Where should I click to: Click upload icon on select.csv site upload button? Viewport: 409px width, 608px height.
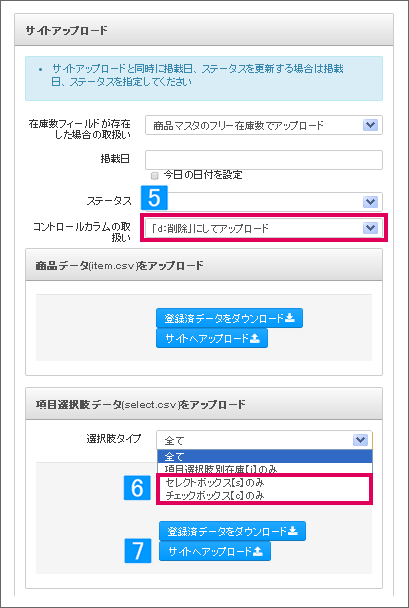[258, 551]
